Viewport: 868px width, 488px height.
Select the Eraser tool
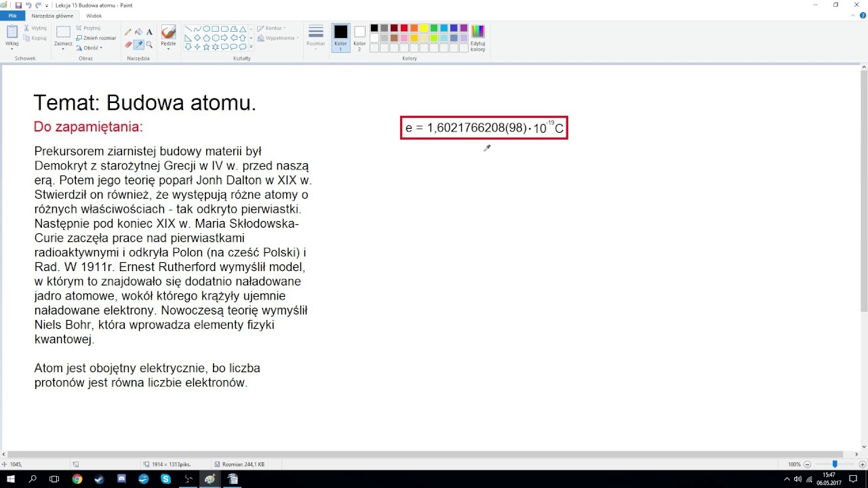click(127, 45)
